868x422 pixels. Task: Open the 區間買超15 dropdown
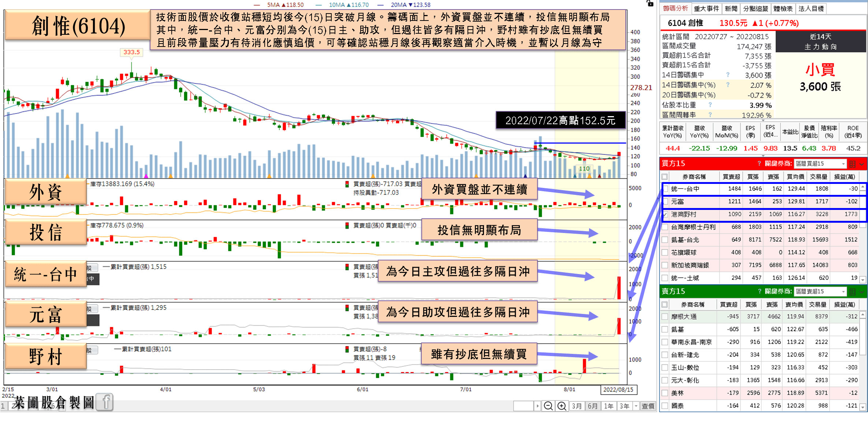tap(820, 164)
